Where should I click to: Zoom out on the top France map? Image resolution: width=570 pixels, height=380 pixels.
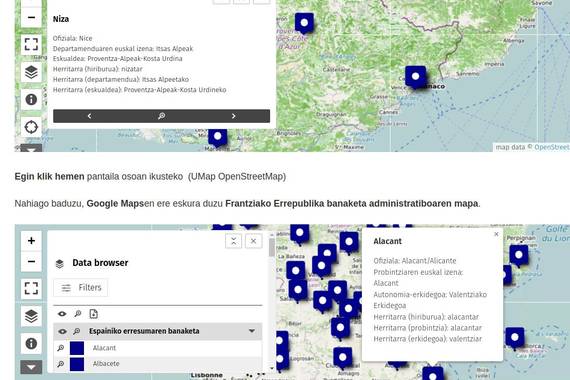click(x=31, y=17)
